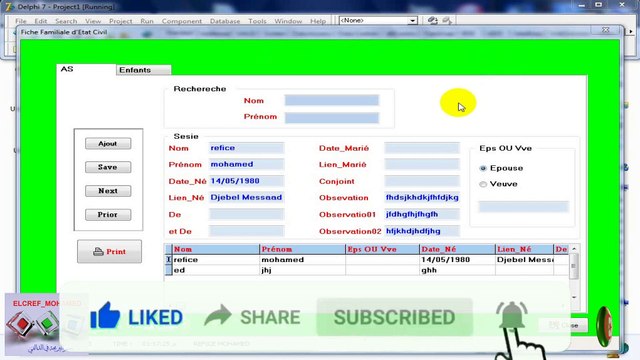Viewport: 640px width, 360px height.
Task: Click the grid cell reading refice
Action: [x=216, y=260]
